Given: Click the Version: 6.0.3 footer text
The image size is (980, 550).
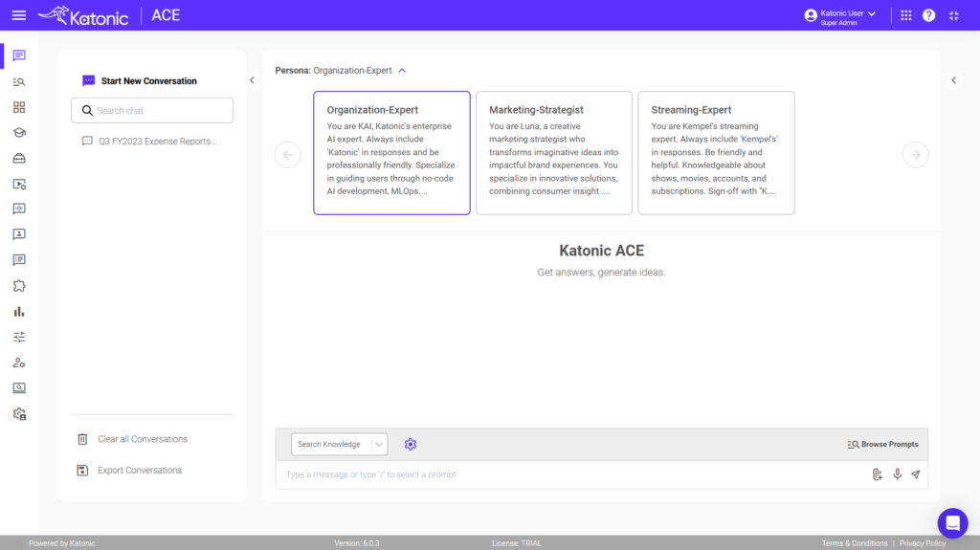Looking at the screenshot, I should coord(357,543).
